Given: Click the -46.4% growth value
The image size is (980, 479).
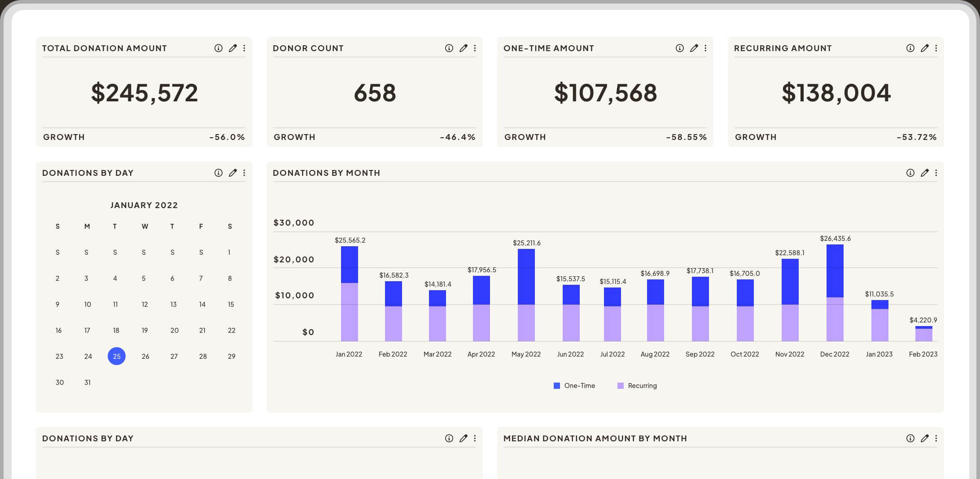Looking at the screenshot, I should point(458,137).
